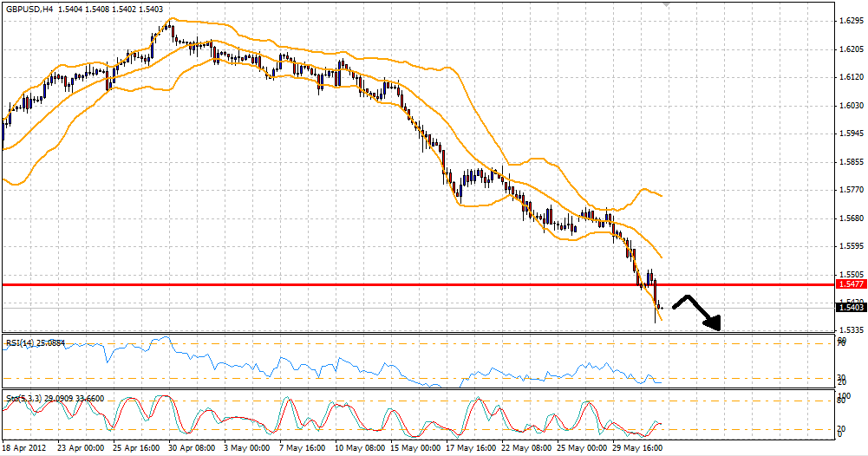Click the 23 Apr 00:00 time label

(79, 447)
